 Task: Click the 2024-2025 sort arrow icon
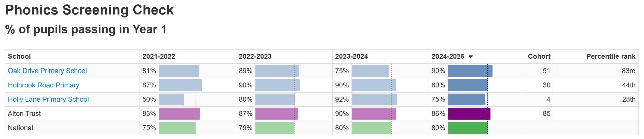tap(471, 56)
